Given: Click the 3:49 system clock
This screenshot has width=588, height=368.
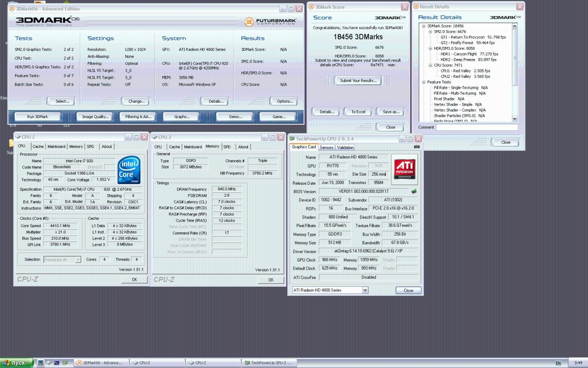Looking at the screenshot, I should coord(578,363).
